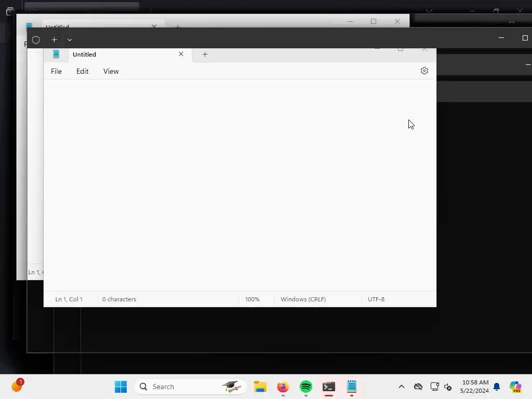
Task: Minimize the background Notepad window
Action: point(350,21)
